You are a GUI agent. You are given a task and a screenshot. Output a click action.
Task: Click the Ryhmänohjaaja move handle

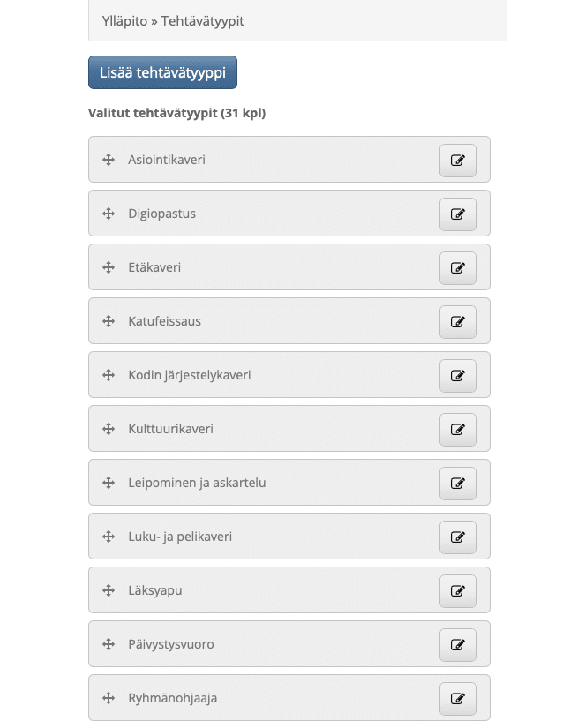pos(109,698)
